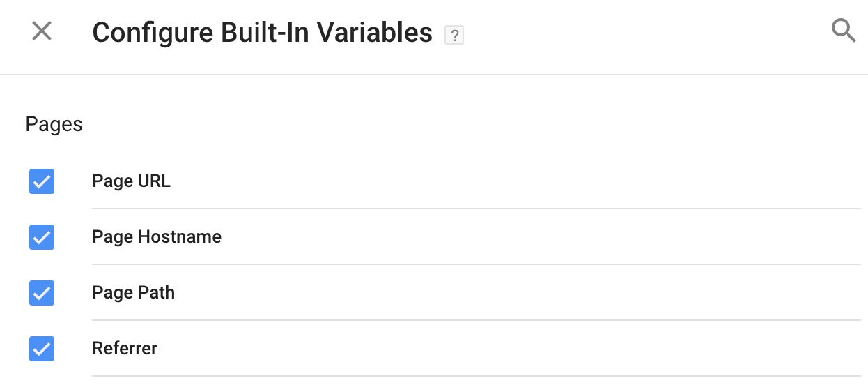
Task: Disable the Page Hostname checkbox
Action: [x=42, y=237]
